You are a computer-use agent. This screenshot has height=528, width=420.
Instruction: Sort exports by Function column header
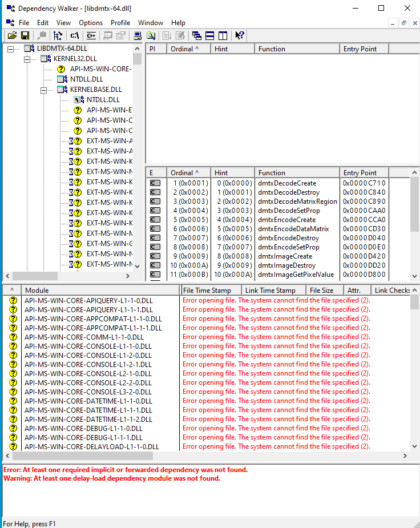pos(297,172)
